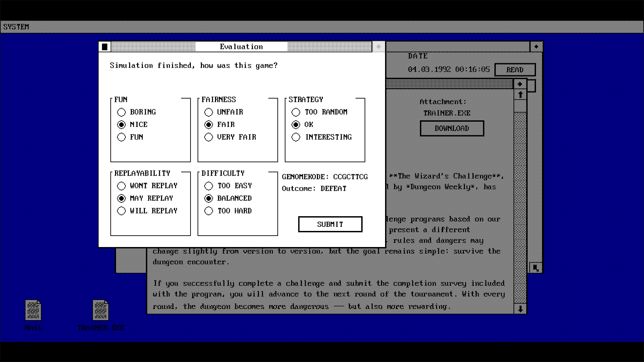Screen dimensions: 644x362
Task: Open the TRAINER.EXE desktop icon
Action: tap(101, 310)
